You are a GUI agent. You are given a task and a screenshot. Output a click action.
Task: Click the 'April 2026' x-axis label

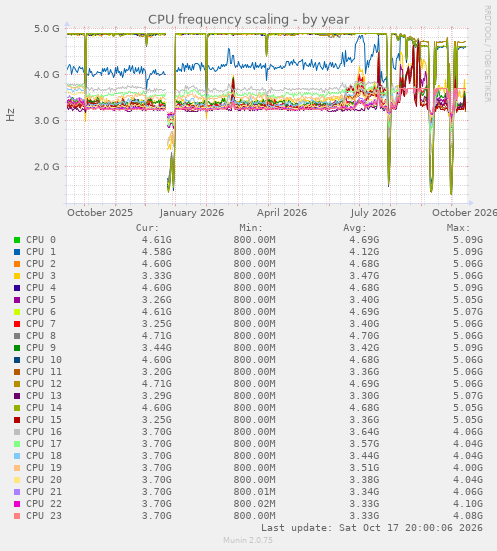click(x=282, y=213)
